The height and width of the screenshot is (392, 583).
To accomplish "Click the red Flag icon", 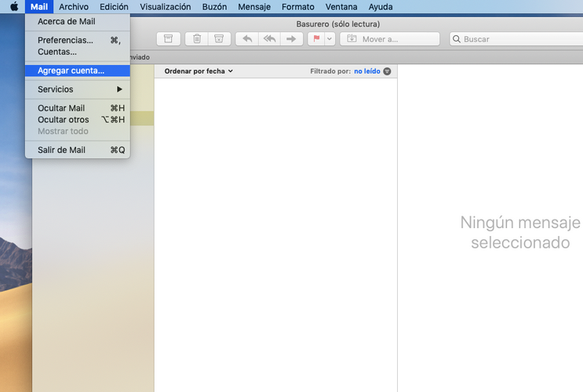I will (x=316, y=38).
